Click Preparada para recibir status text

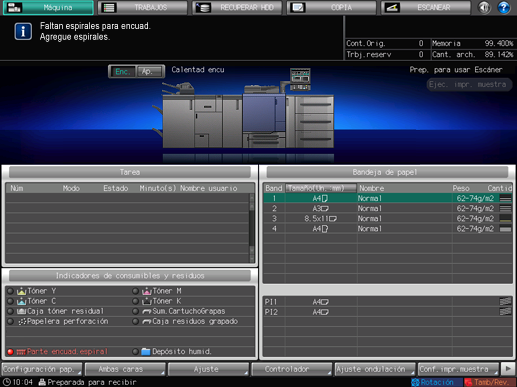92,382
